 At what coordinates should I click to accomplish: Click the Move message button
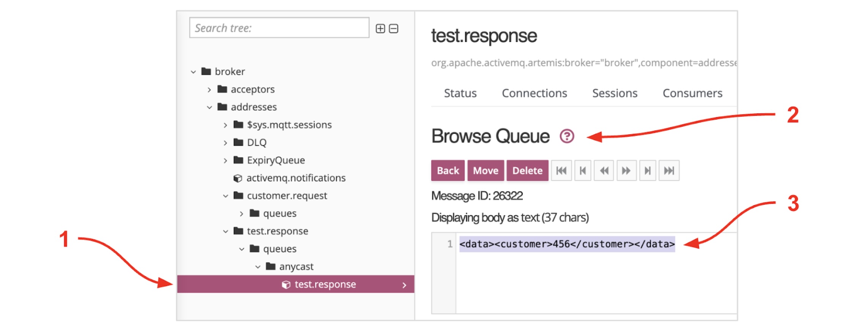coord(486,171)
